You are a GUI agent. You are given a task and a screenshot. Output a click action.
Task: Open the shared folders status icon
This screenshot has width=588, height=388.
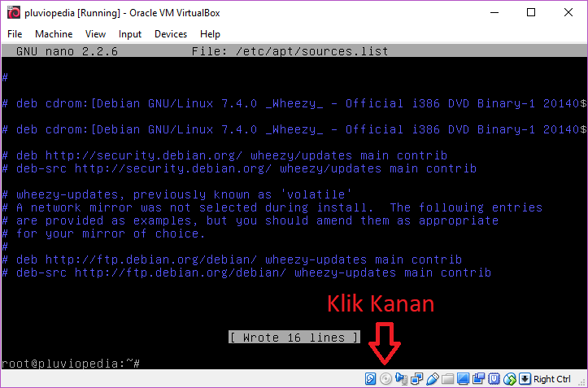point(448,378)
